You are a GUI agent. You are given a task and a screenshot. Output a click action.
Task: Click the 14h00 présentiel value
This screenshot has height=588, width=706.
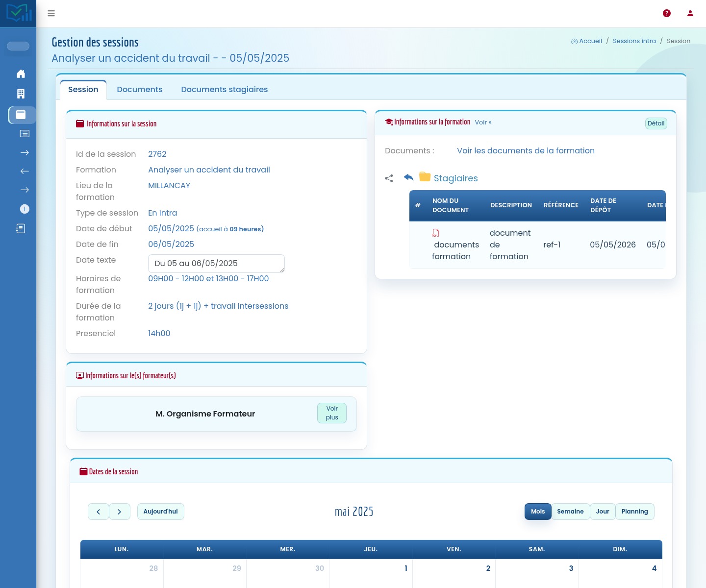click(159, 334)
